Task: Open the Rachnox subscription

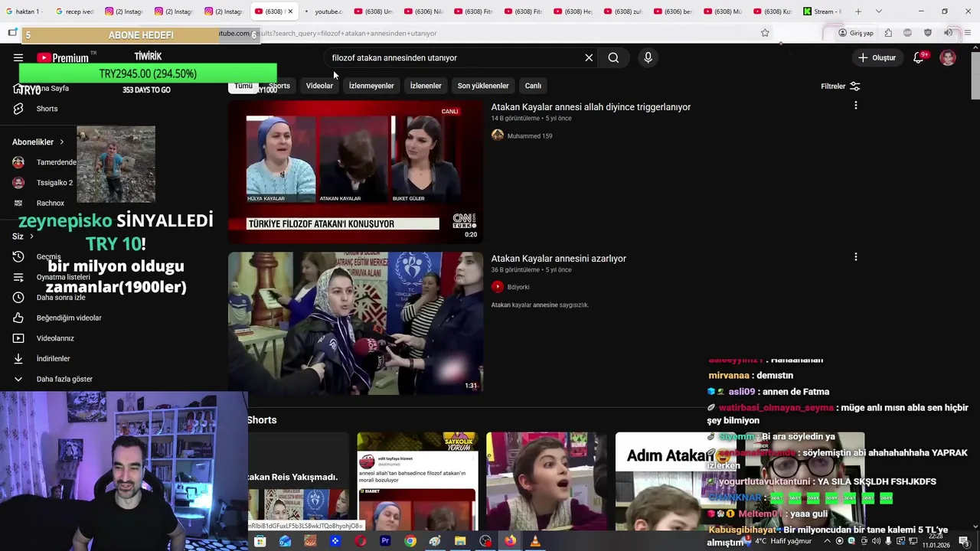Action: 39,203
